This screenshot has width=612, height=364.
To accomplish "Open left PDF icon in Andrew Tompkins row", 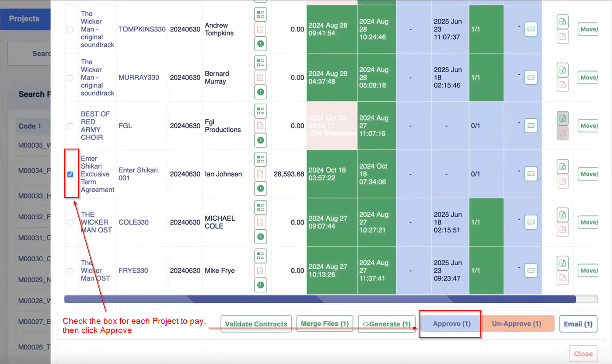I will click(x=261, y=29).
